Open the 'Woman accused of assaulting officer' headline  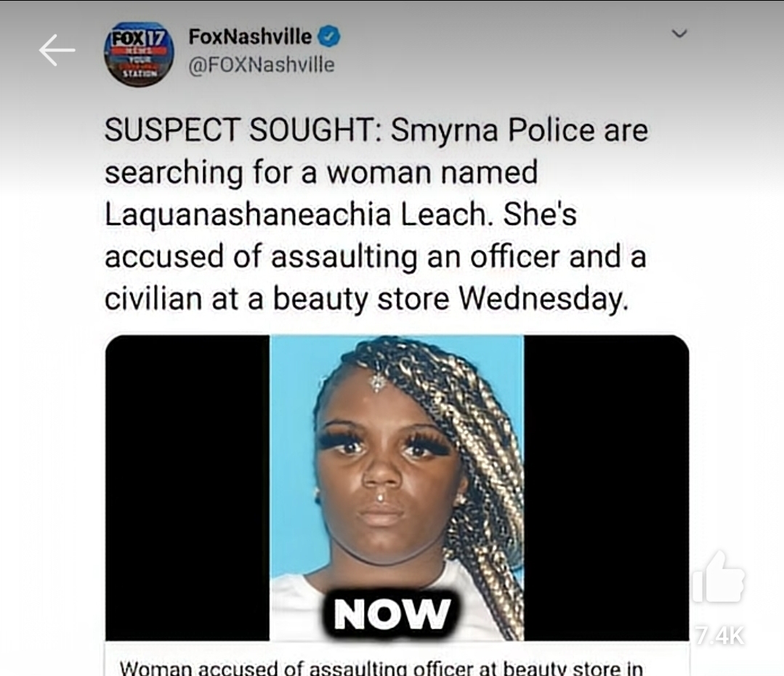tap(381, 667)
